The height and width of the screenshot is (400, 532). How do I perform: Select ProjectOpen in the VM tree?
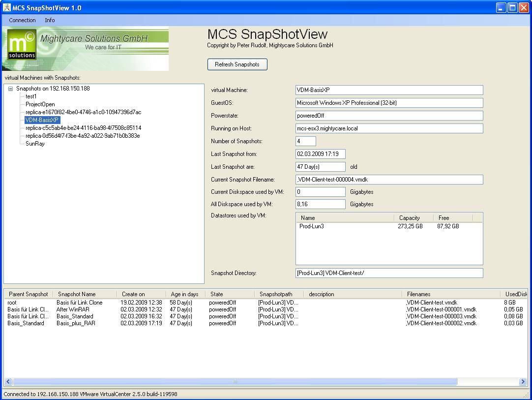(x=40, y=104)
